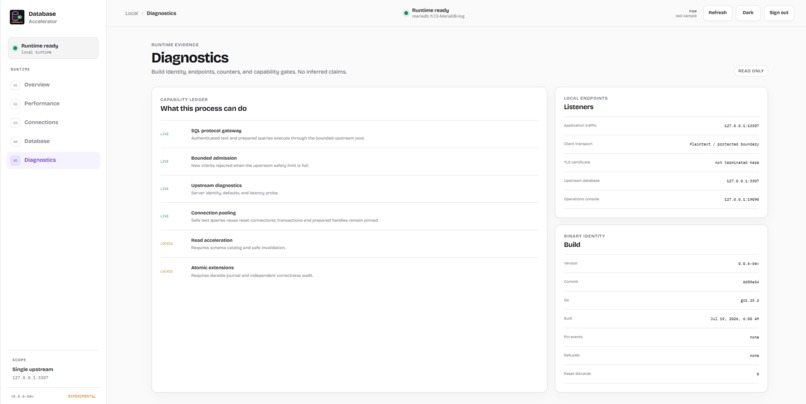Click the Upstream diagnostics row title
The height and width of the screenshot is (404, 806).
(x=216, y=185)
